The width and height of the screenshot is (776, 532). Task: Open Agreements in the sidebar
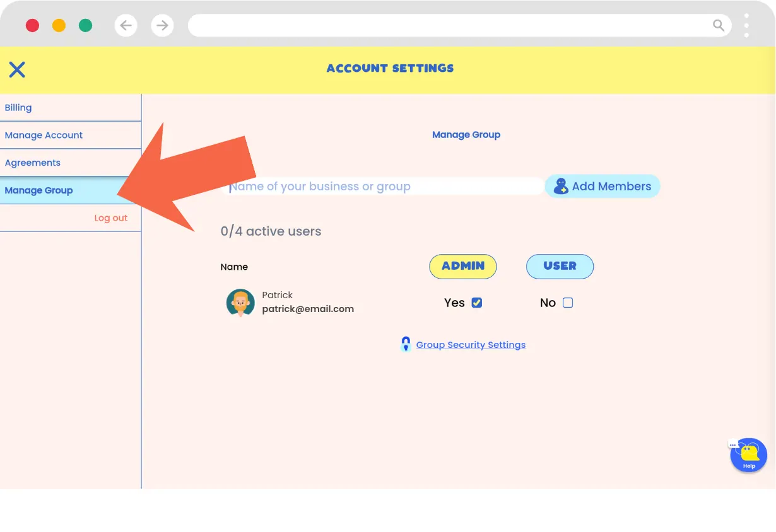coord(71,163)
